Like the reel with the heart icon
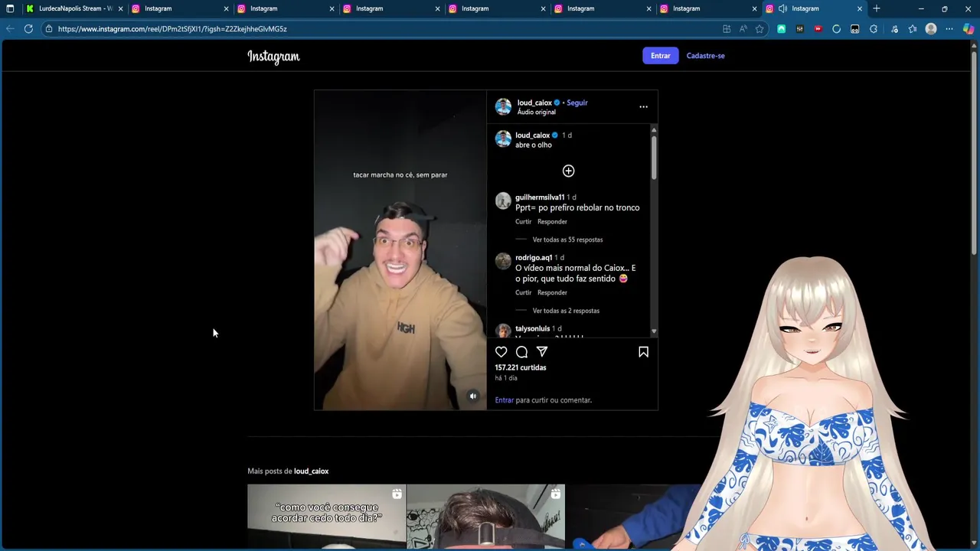This screenshot has width=980, height=551. click(501, 352)
